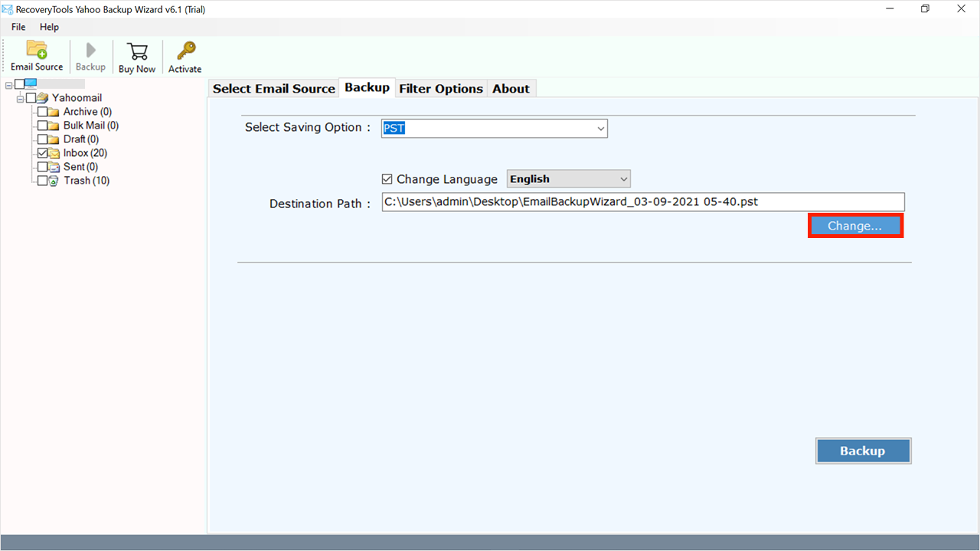The height and width of the screenshot is (551, 980).
Task: Select the Yahoomail tree label
Action: [77, 98]
